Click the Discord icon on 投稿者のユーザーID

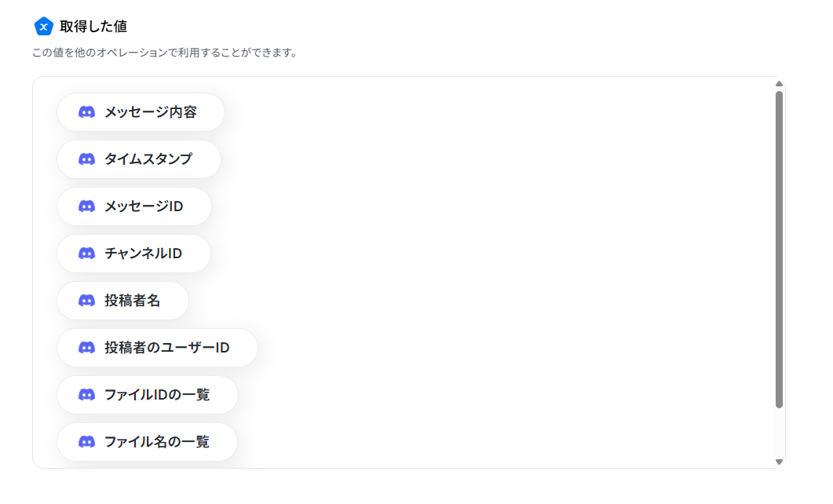[86, 347]
